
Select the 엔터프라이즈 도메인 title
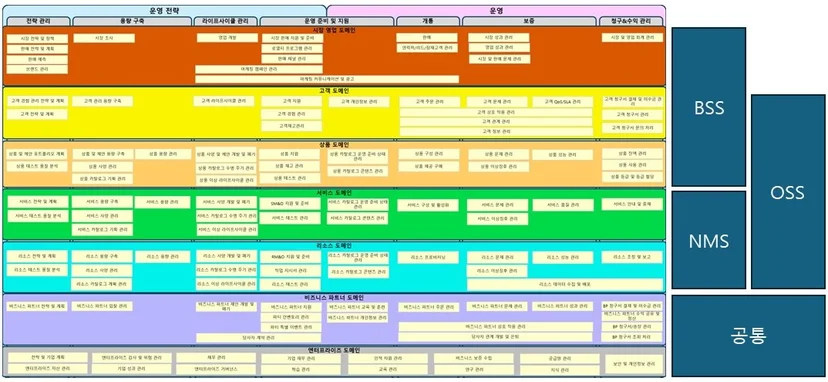click(x=334, y=350)
